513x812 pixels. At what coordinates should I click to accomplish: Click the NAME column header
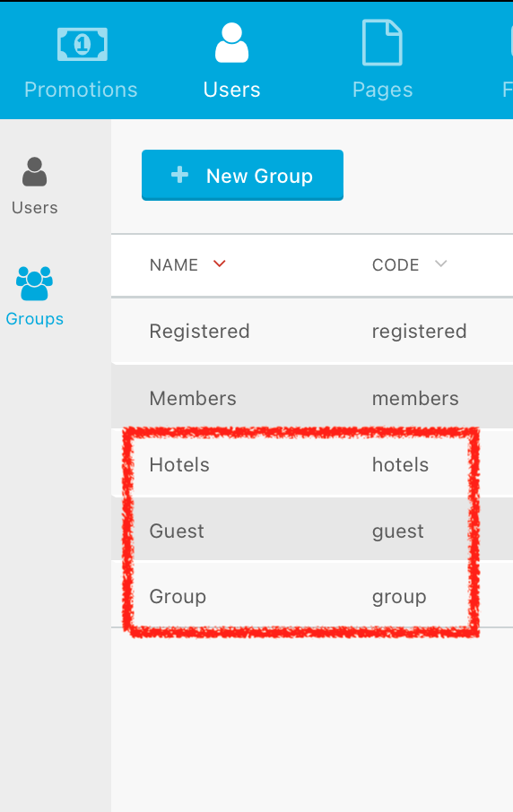[x=174, y=265]
